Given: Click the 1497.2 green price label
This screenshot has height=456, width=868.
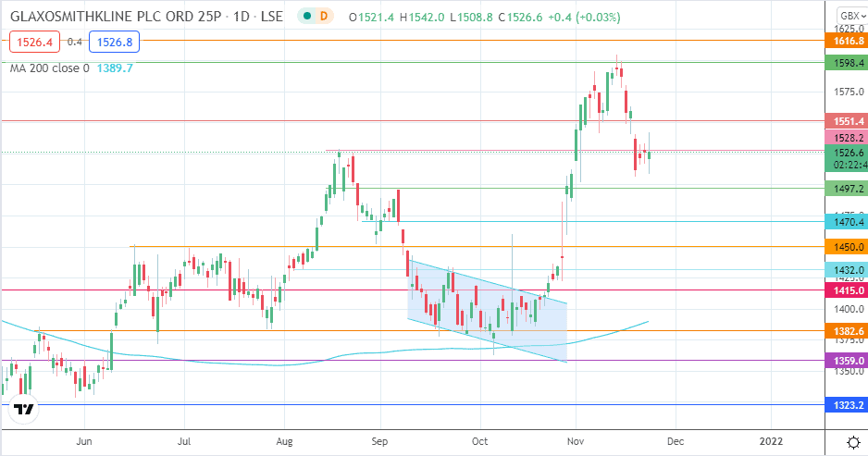Looking at the screenshot, I should coord(848,189).
